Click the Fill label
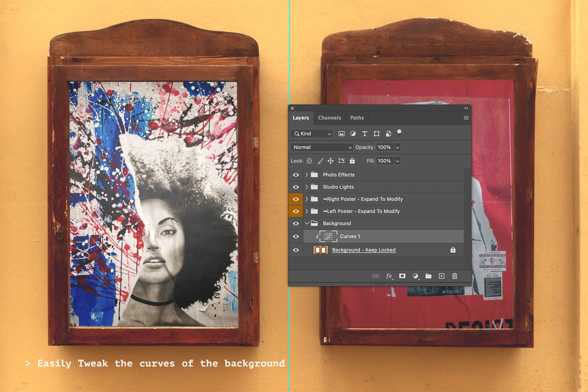 pos(370,161)
